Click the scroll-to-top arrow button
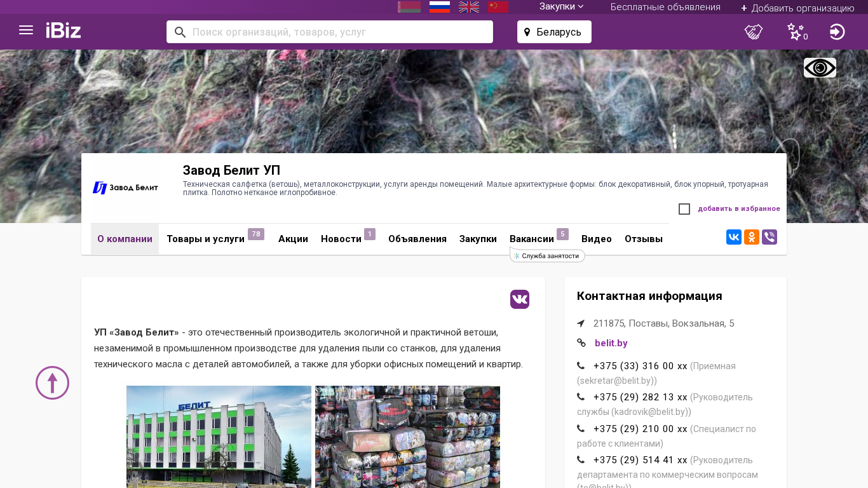Image resolution: width=868 pixels, height=488 pixels. 52,383
